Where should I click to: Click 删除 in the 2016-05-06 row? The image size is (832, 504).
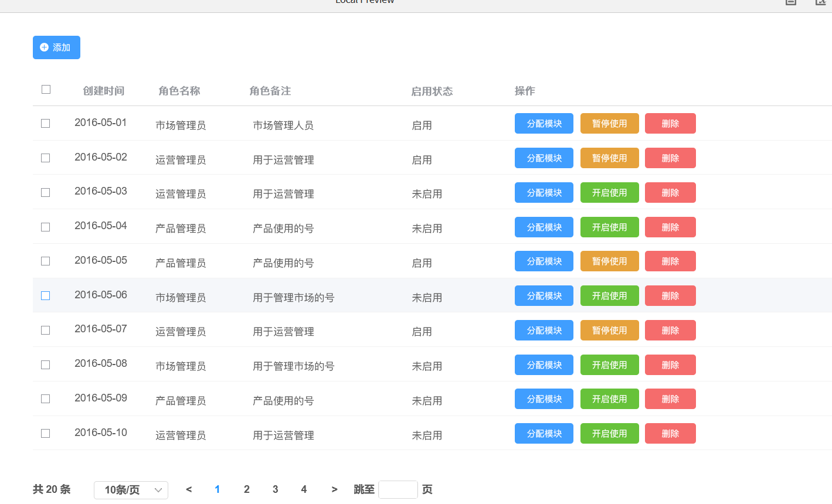click(670, 296)
